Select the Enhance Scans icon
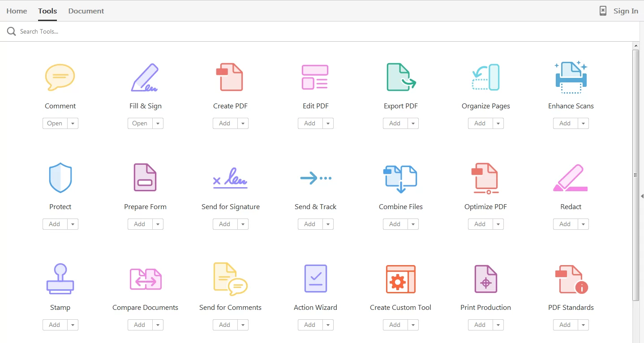The height and width of the screenshot is (343, 644). click(x=571, y=77)
